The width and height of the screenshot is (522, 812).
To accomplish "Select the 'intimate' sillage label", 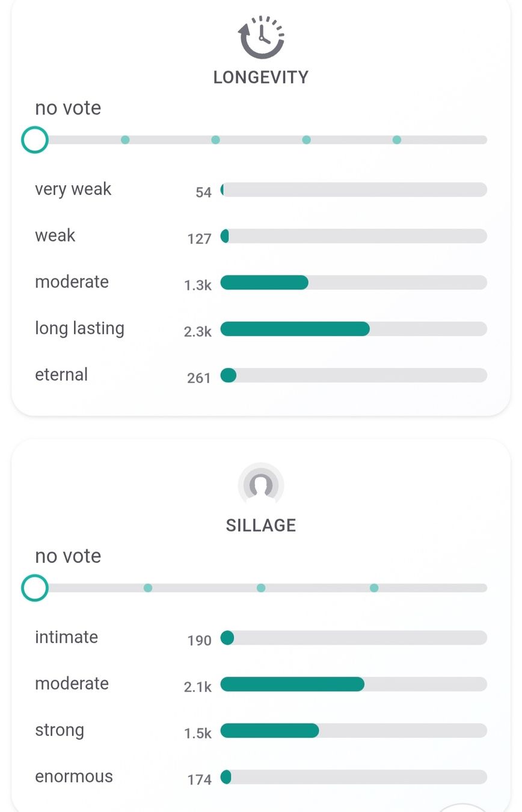I will (66, 637).
